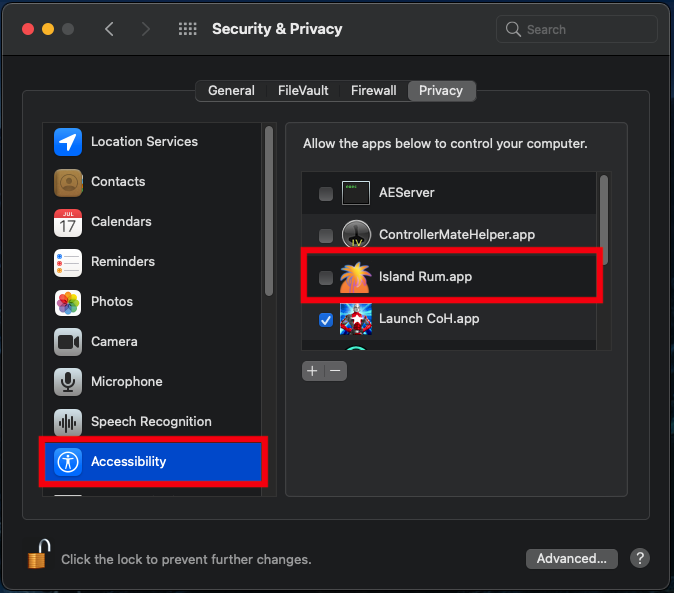The image size is (674, 593).
Task: Select Location Services arrow icon
Action: [68, 142]
